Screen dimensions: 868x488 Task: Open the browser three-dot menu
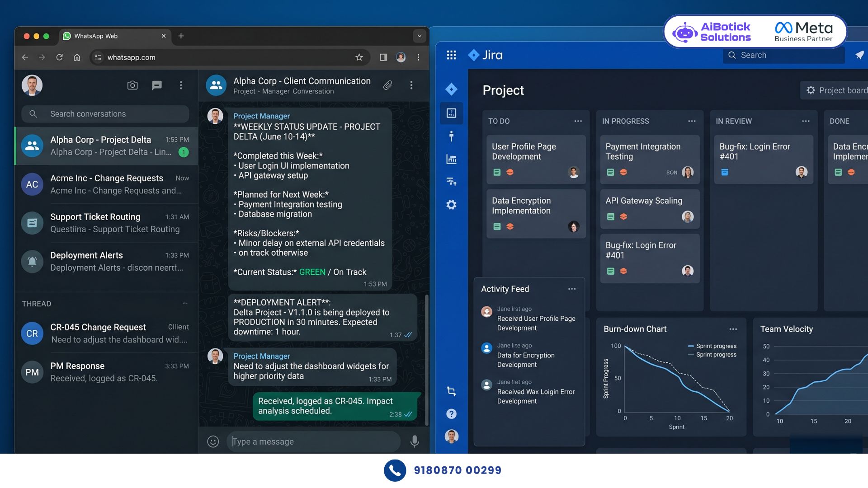418,57
